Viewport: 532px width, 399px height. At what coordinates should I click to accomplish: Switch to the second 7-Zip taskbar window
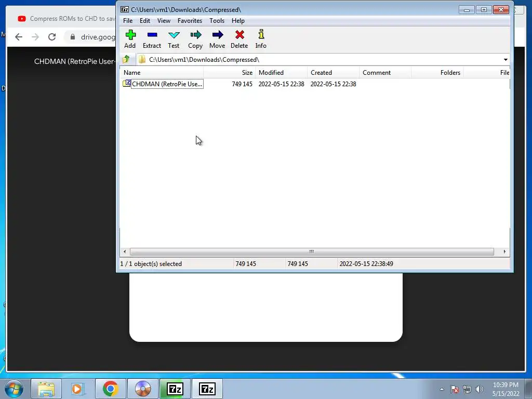coord(207,389)
